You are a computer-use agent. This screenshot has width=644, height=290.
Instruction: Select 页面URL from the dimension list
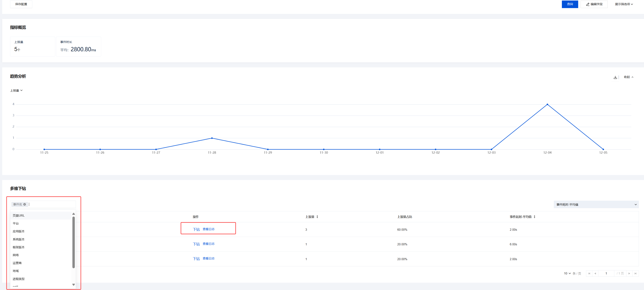(x=19, y=216)
